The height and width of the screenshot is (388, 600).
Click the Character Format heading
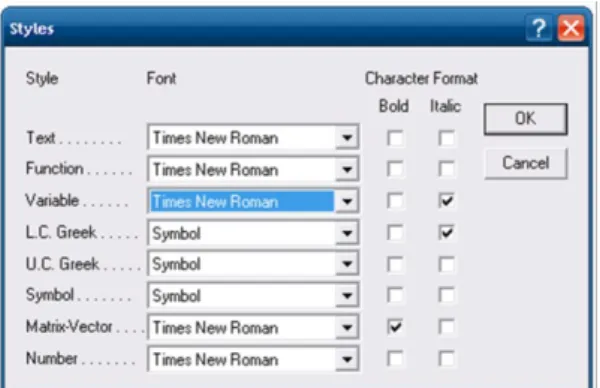(x=421, y=78)
